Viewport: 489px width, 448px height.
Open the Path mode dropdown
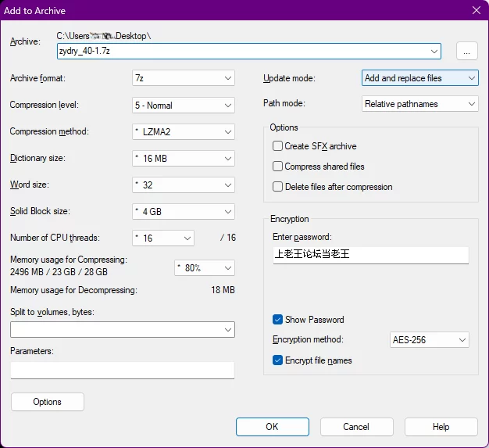click(x=420, y=104)
